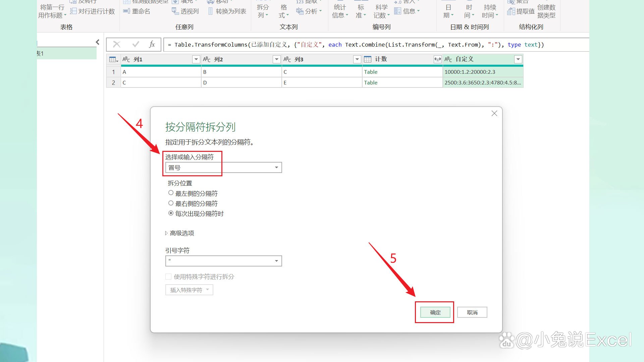Screen dimensions: 644x362
Task: Select 最左侧的分隔符 radio option
Action: (171, 193)
